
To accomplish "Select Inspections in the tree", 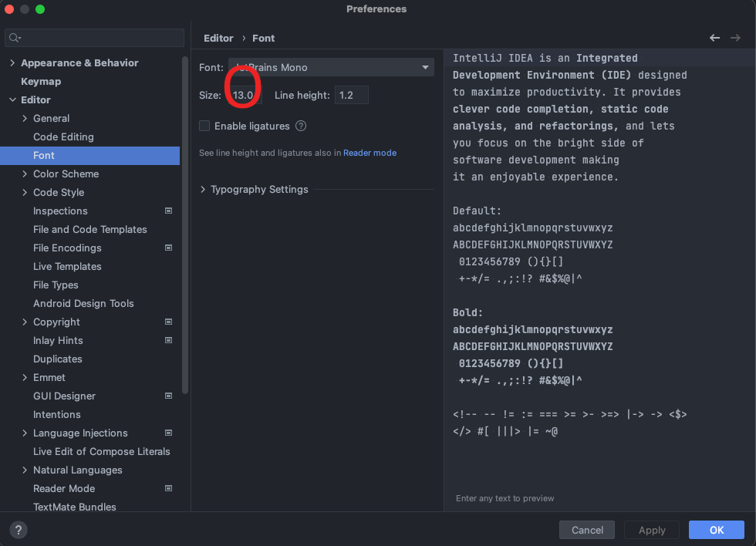I will tap(60, 211).
